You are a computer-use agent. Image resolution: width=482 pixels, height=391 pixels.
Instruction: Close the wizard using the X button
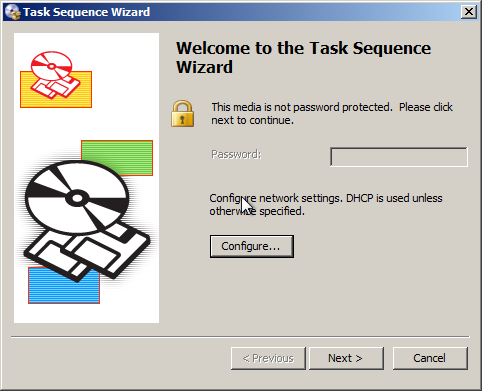coord(469,12)
